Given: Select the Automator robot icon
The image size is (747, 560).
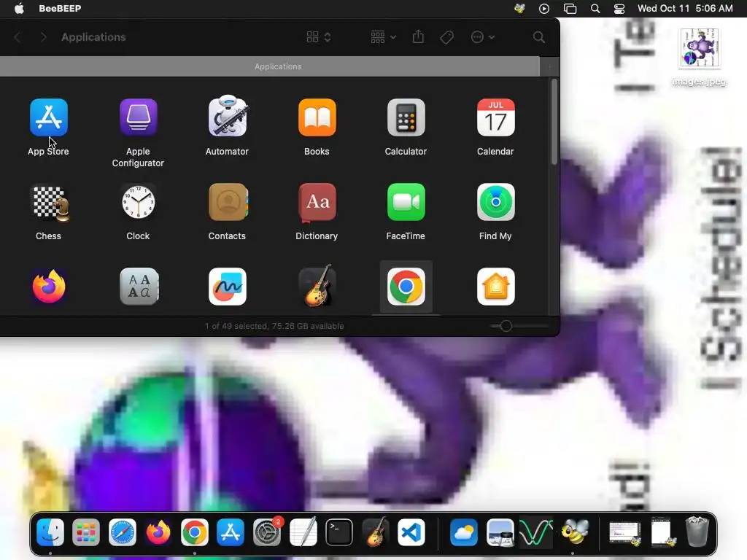Looking at the screenshot, I should tap(228, 116).
